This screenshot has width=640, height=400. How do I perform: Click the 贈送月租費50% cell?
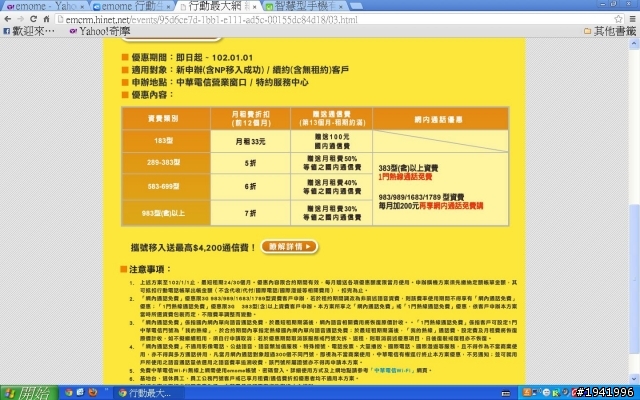331,163
